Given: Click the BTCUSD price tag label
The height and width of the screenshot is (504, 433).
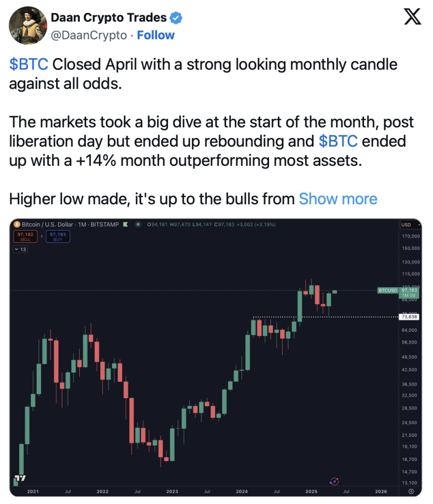Looking at the screenshot, I should pyautogui.click(x=388, y=290).
